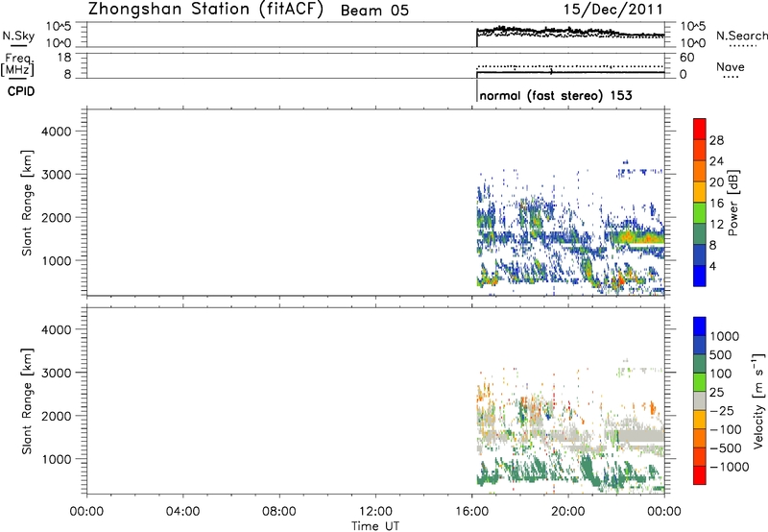Click the date '15/Dec/2011'
768x532 pixels.
(612, 10)
